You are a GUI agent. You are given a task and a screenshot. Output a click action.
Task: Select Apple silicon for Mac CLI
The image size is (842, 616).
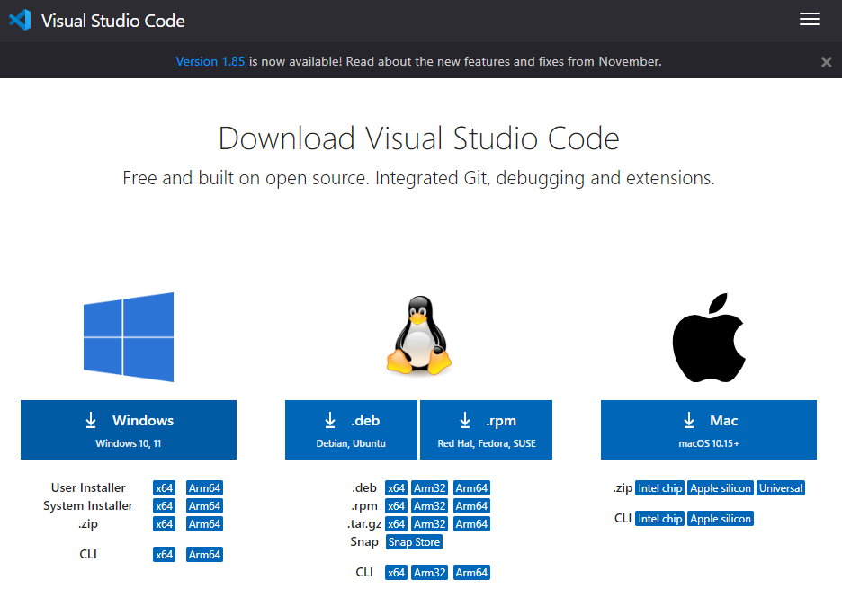click(721, 518)
